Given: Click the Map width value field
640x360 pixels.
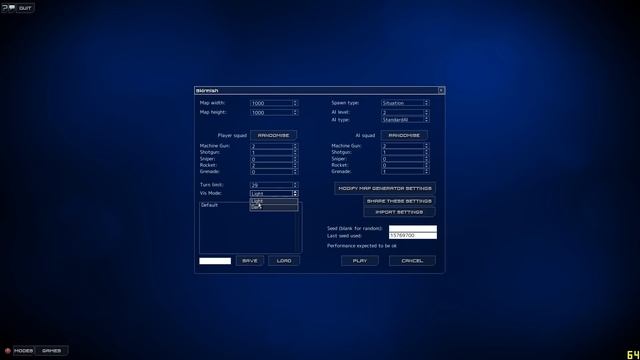Looking at the screenshot, I should [x=271, y=103].
